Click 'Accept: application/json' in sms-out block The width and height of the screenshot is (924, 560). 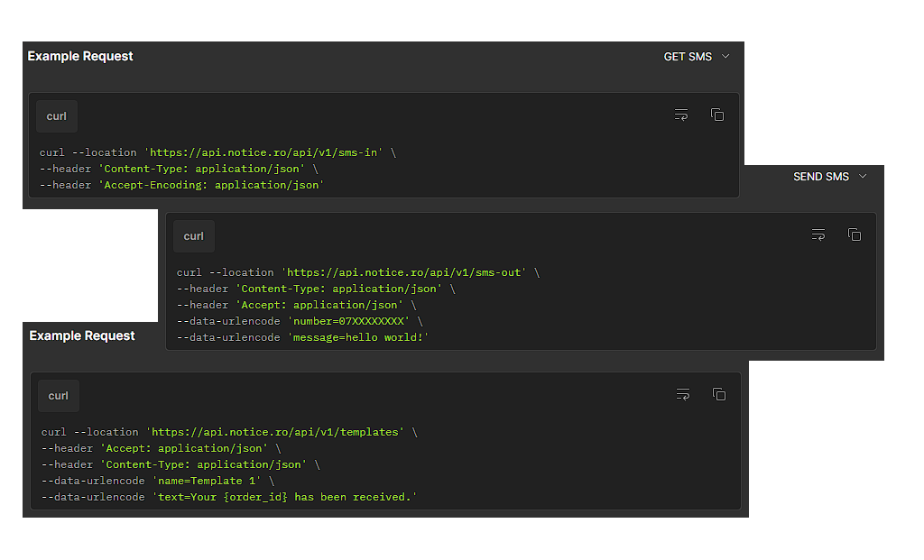(319, 305)
